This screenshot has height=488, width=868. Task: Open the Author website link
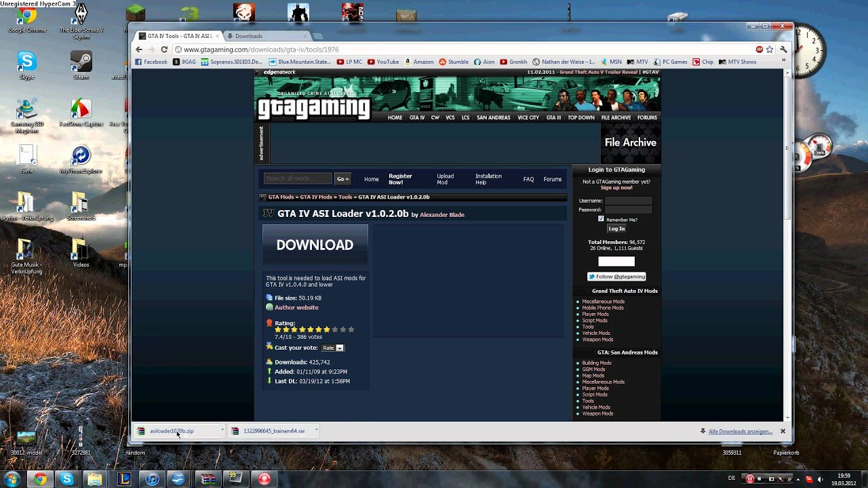tap(296, 308)
